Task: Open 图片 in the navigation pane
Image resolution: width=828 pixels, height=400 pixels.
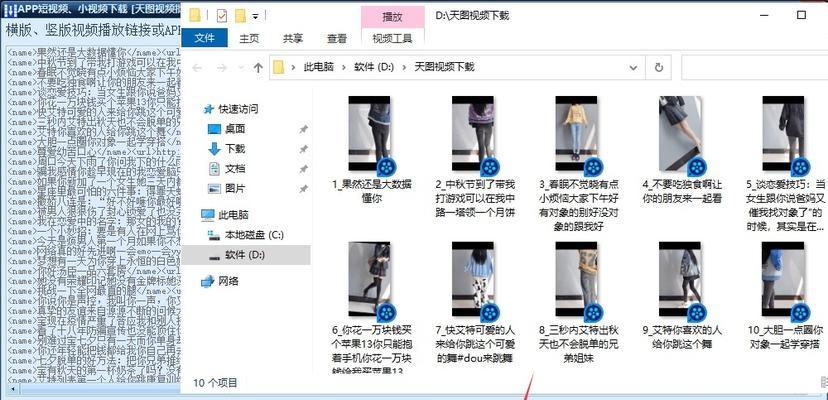Action: point(235,189)
